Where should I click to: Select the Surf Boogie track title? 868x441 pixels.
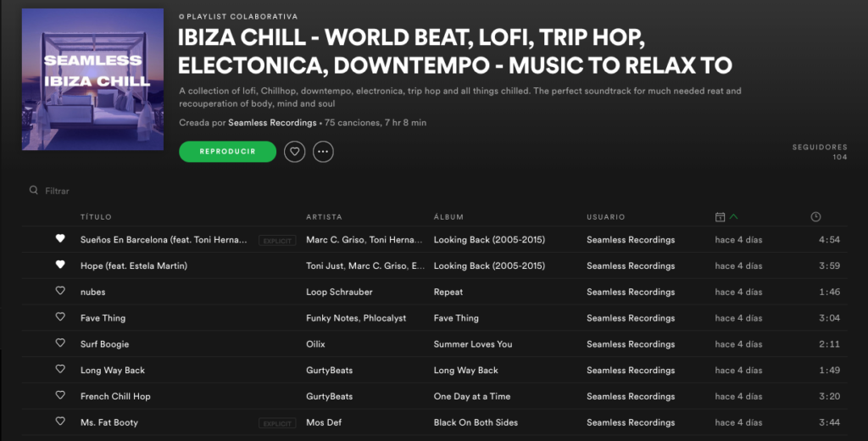click(x=104, y=344)
